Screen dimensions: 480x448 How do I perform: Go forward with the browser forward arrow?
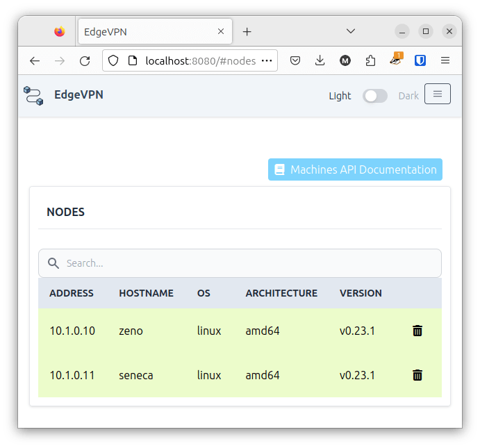[60, 61]
